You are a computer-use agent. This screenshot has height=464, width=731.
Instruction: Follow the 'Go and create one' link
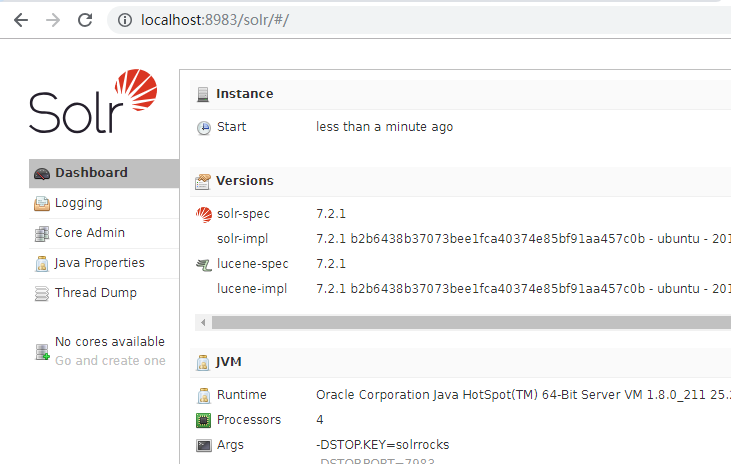(110, 361)
